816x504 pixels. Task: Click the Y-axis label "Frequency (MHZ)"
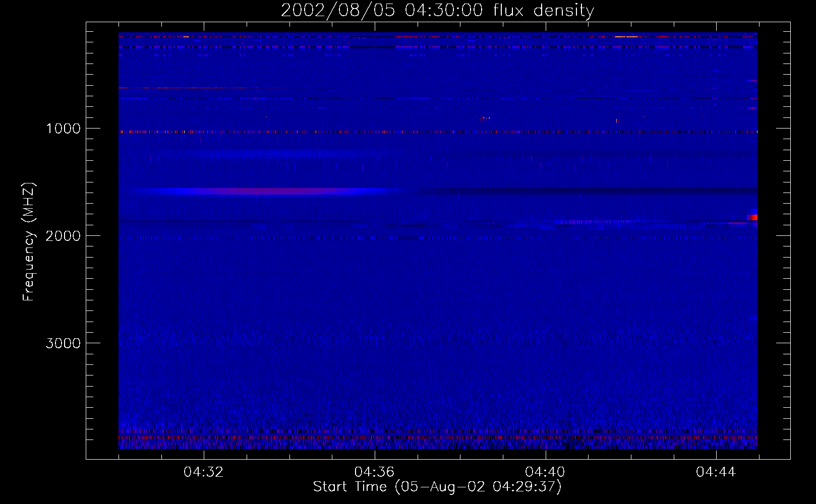29,242
